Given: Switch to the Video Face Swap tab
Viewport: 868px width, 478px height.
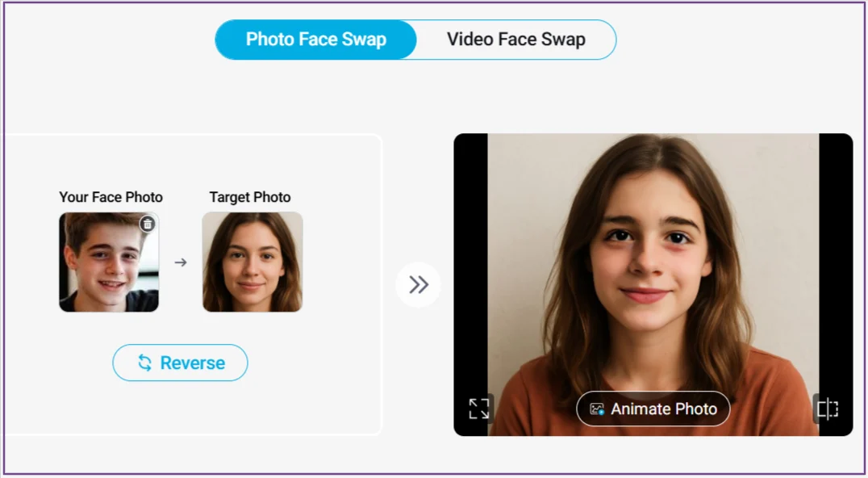Looking at the screenshot, I should [515, 39].
